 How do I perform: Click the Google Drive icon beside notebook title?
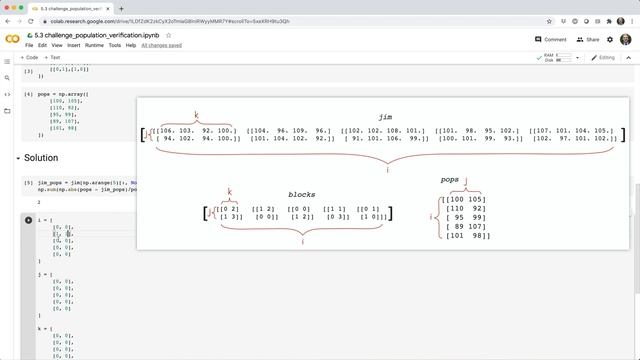point(30,36)
